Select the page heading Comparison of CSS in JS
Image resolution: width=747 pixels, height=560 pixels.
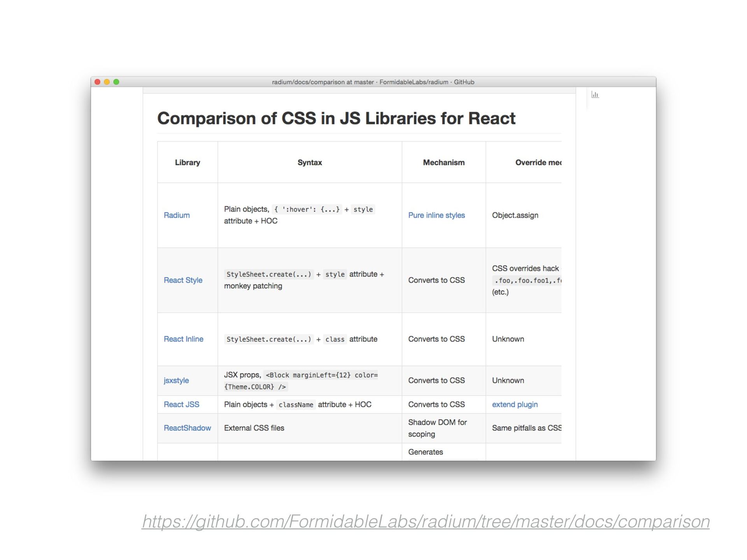tap(336, 118)
